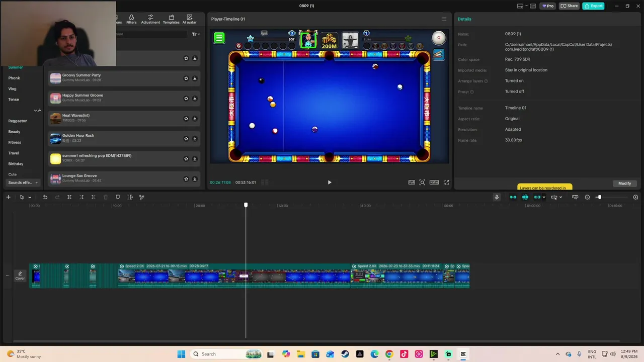Favorite the Heat Waves(int) track

[x=186, y=119]
